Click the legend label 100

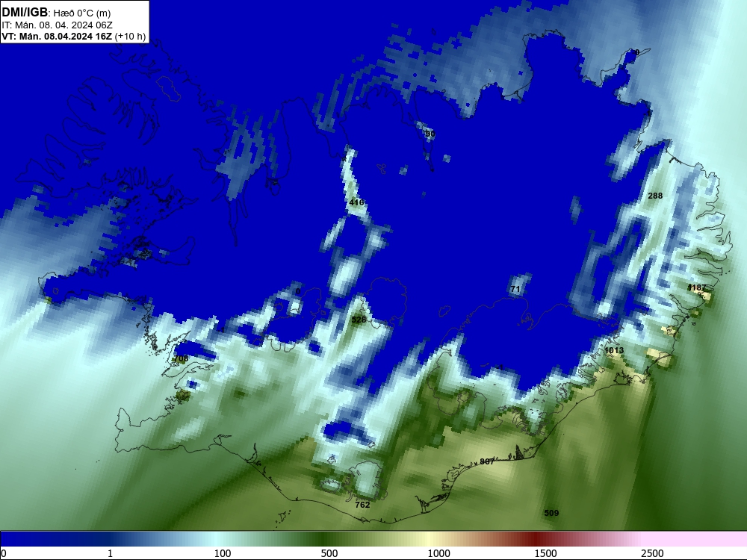click(x=223, y=553)
